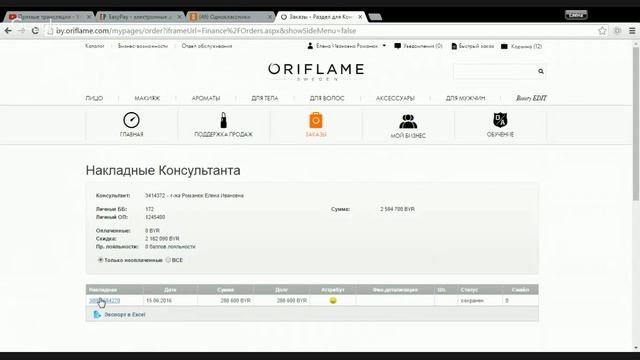Click the Экспорт в Excel link text

coord(124,315)
